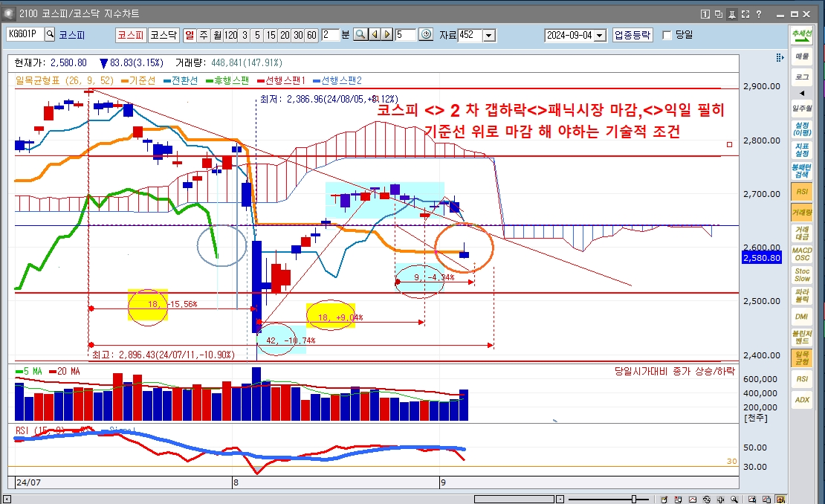Image resolution: width=825 pixels, height=504 pixels.
Task: Click the previous arrow button beside 분 field
Action: [374, 34]
